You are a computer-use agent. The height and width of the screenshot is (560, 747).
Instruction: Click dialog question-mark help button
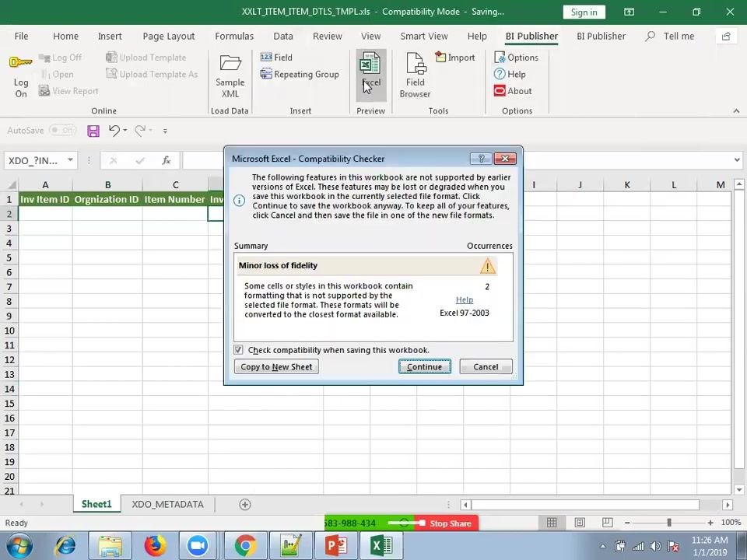pyautogui.click(x=481, y=158)
